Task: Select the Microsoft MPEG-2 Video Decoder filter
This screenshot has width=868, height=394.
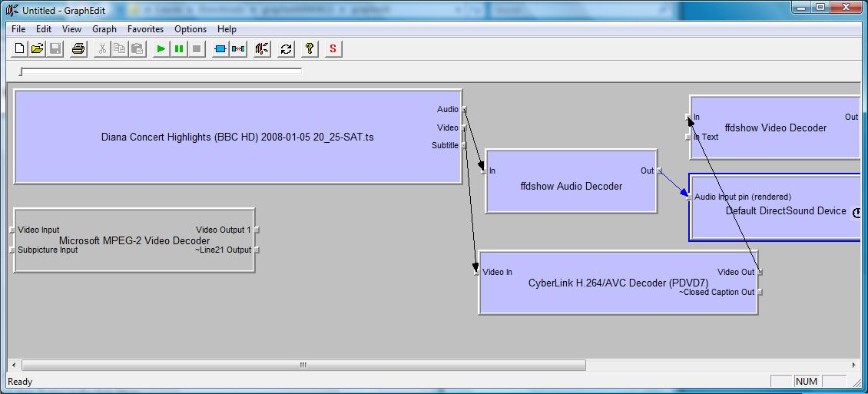Action: coord(134,240)
